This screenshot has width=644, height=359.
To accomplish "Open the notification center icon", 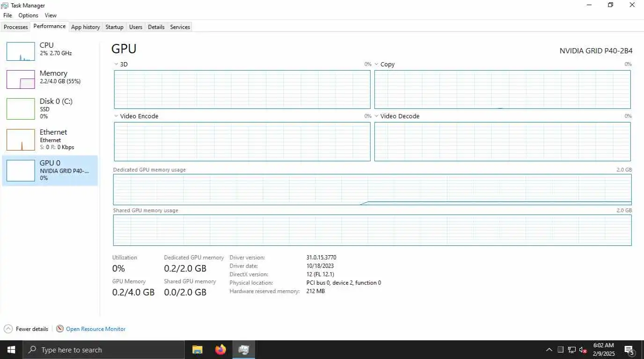I will pyautogui.click(x=629, y=350).
